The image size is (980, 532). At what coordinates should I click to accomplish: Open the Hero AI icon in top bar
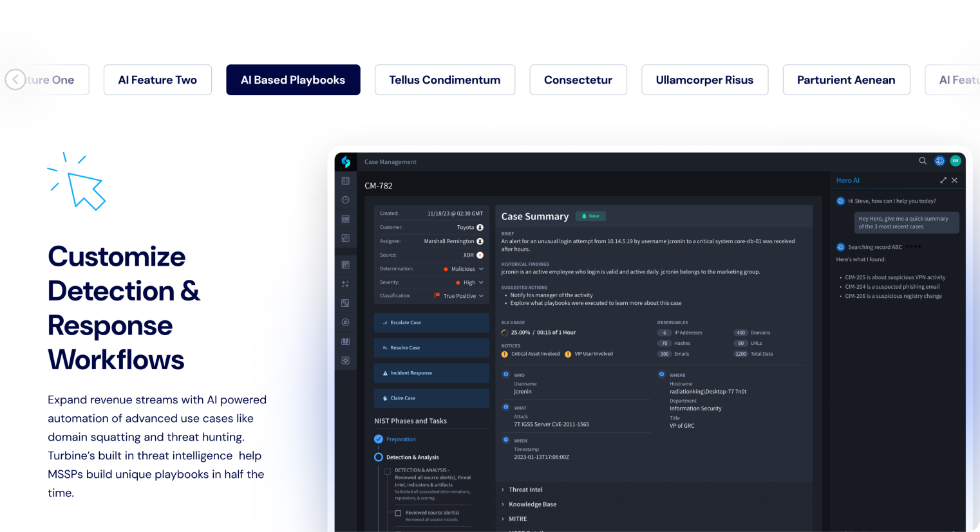(939, 161)
